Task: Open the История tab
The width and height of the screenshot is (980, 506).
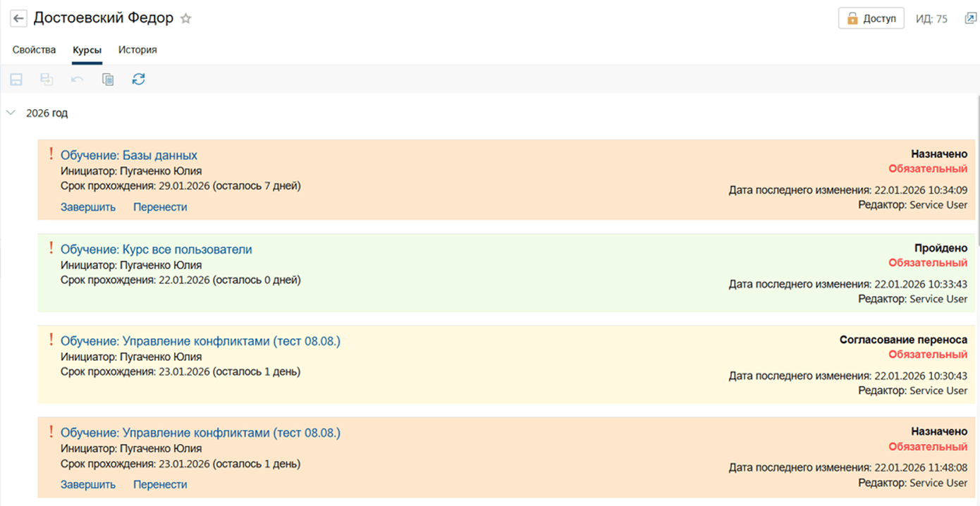Action: tap(137, 50)
